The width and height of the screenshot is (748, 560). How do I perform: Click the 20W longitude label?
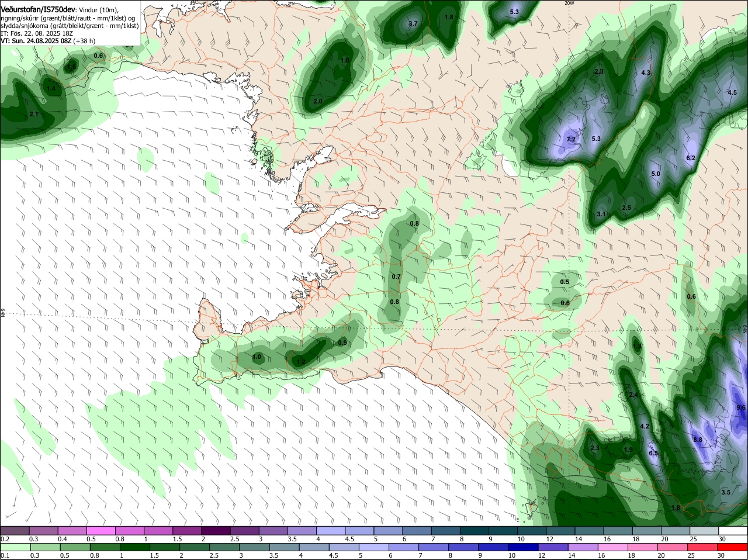tap(569, 3)
